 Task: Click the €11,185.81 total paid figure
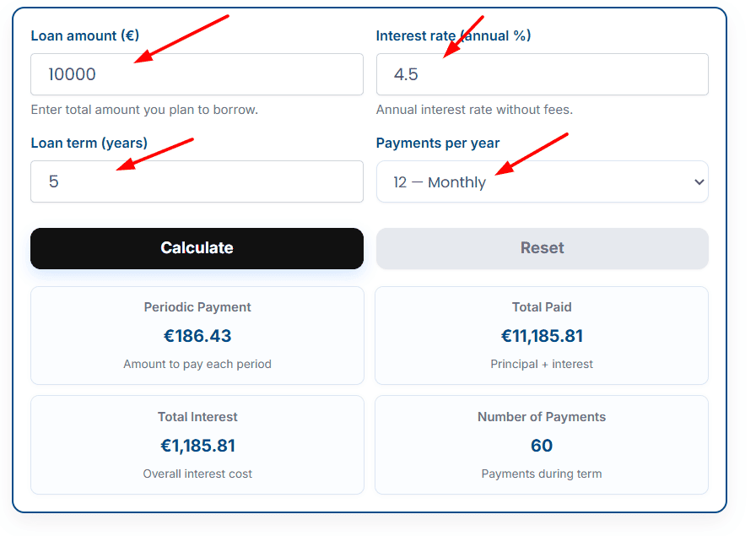[x=542, y=336]
